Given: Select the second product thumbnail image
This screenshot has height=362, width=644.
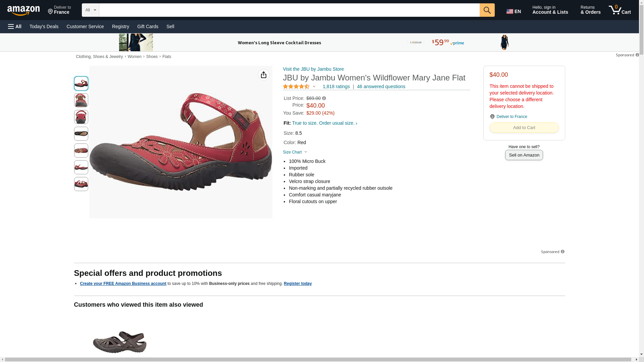Looking at the screenshot, I should click(x=81, y=100).
